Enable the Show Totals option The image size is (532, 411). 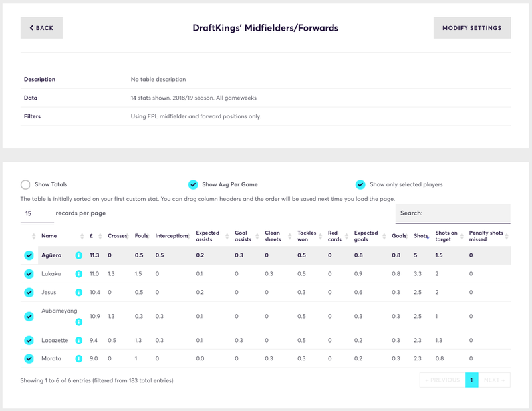point(25,184)
